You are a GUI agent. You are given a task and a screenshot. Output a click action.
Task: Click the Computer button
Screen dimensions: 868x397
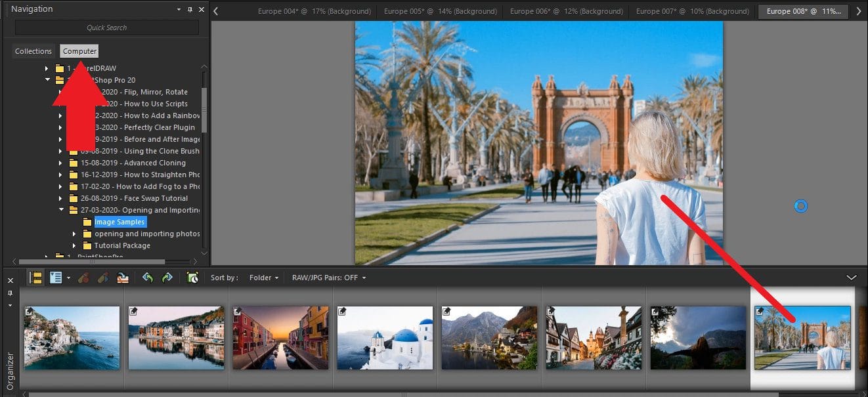pos(79,51)
